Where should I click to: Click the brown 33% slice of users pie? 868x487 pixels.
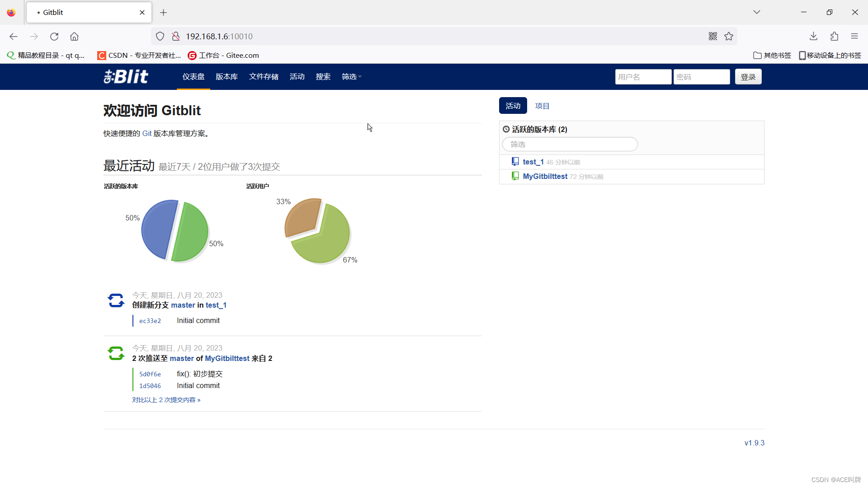[302, 217]
